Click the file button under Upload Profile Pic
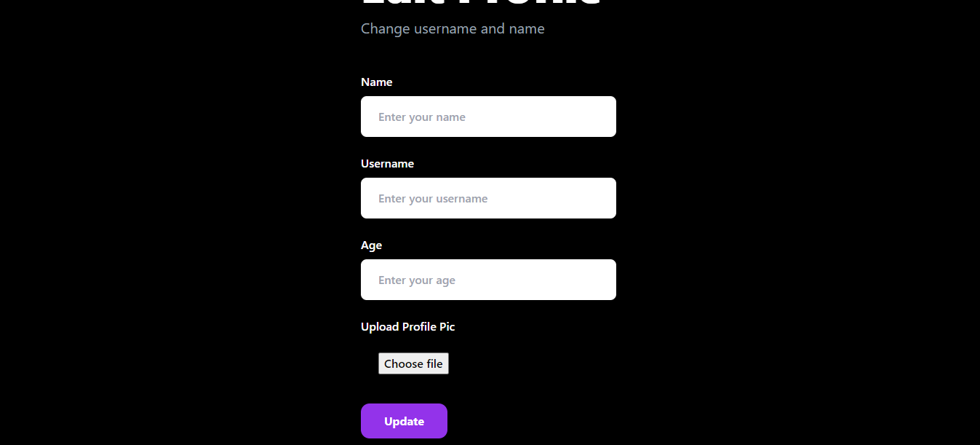Viewport: 980px width, 445px height. (413, 363)
